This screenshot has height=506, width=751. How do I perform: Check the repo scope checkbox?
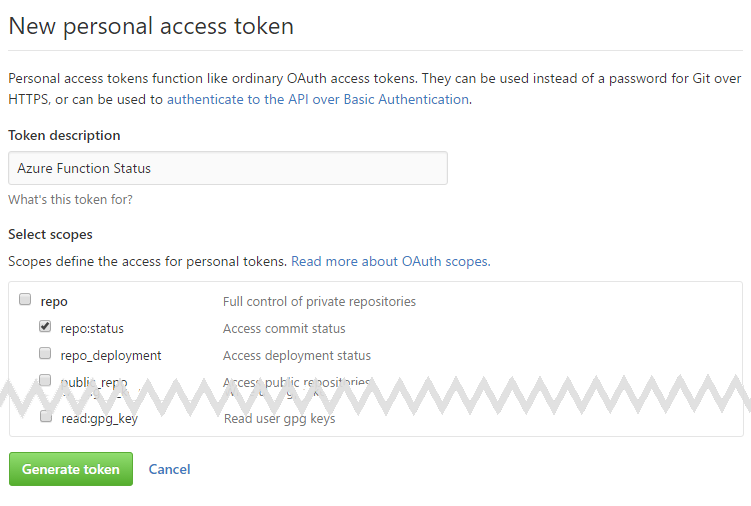[x=25, y=300]
